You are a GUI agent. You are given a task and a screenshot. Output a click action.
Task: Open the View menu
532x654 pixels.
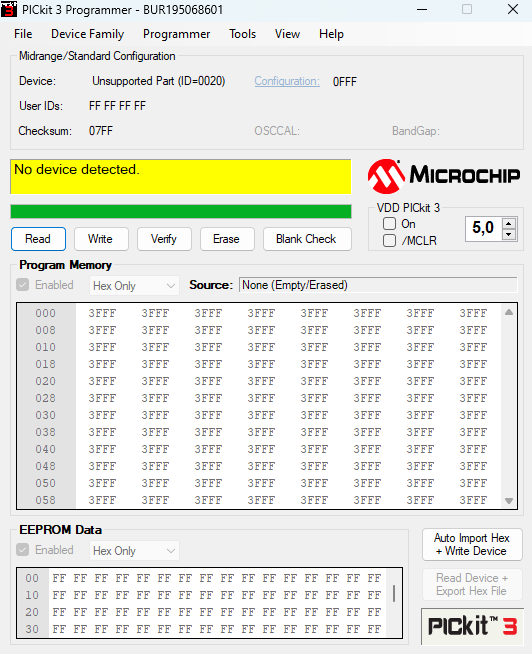click(287, 34)
